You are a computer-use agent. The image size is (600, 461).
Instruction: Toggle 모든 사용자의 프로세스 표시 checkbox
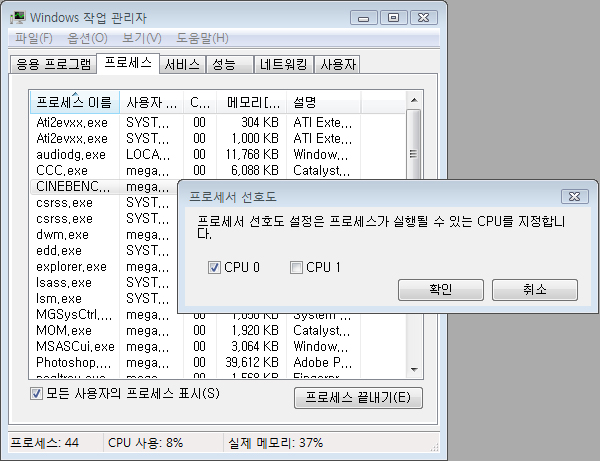pyautogui.click(x=36, y=393)
